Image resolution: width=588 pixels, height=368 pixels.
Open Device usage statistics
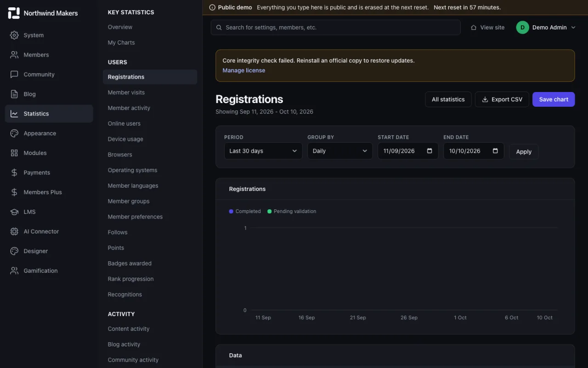pos(125,139)
